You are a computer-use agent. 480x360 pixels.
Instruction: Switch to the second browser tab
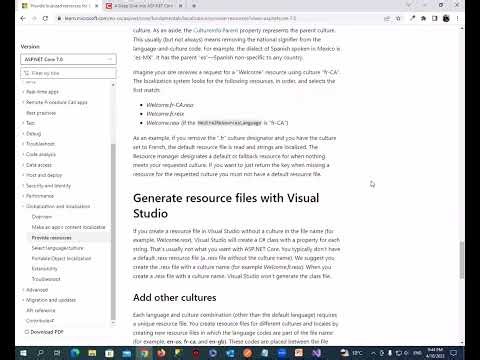tap(144, 6)
